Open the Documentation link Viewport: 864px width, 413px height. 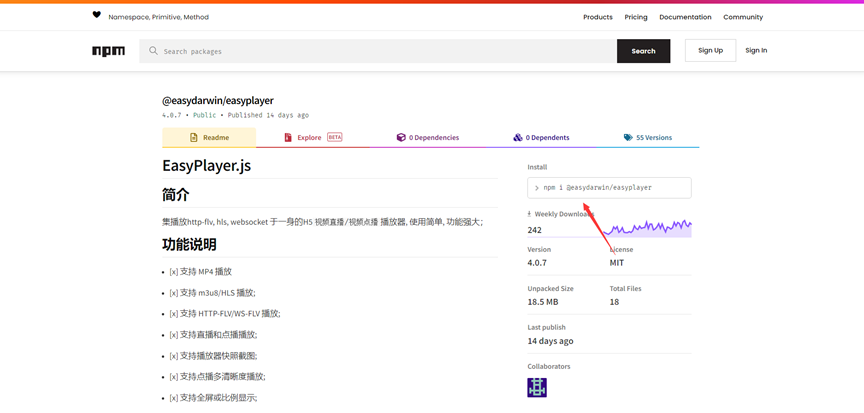(x=685, y=17)
